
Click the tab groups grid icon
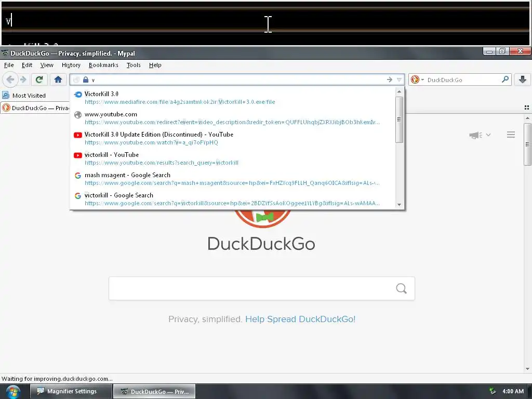[x=527, y=108]
